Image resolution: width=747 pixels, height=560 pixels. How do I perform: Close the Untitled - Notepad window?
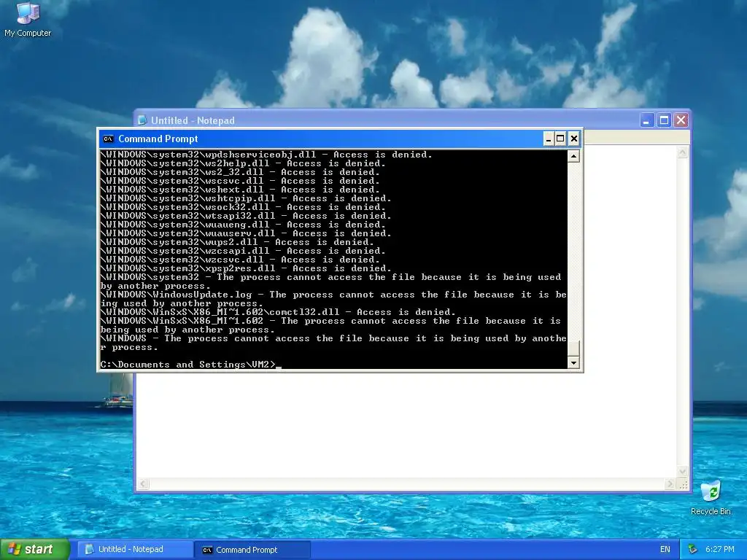[x=681, y=120]
